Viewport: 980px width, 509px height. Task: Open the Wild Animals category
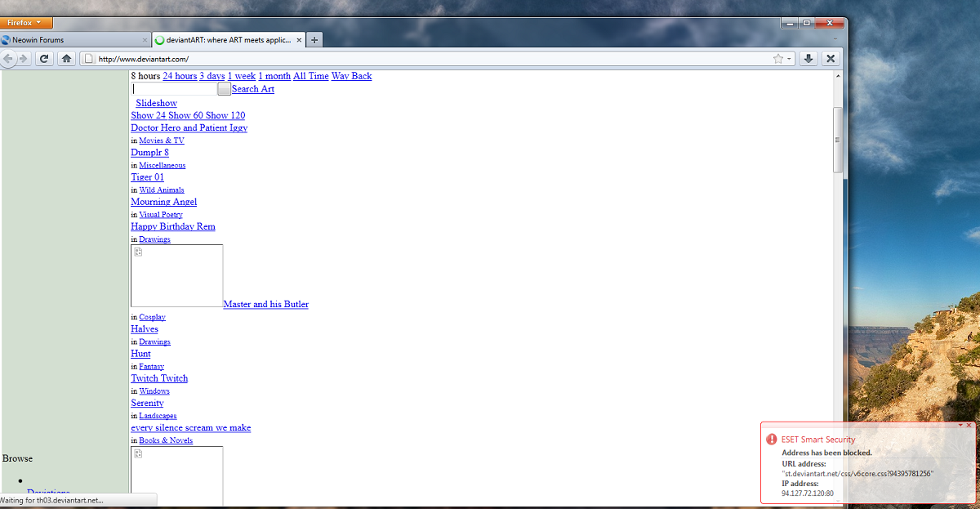coord(162,190)
